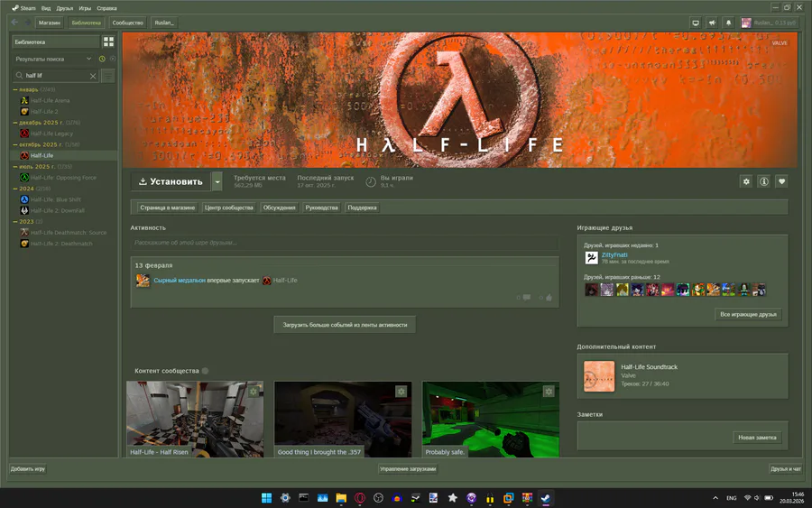812x508 pixels.
Task: Click the 'Установить' install button
Action: click(x=171, y=181)
